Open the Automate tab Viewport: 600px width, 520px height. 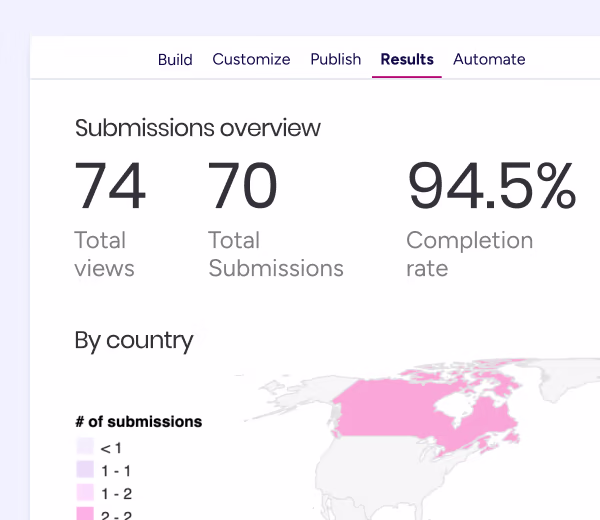coord(489,59)
